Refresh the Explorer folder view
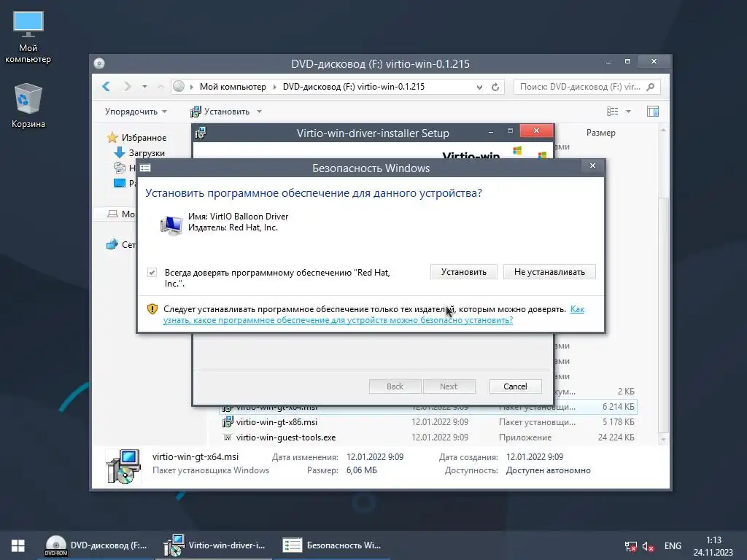This screenshot has width=747, height=560. [495, 87]
